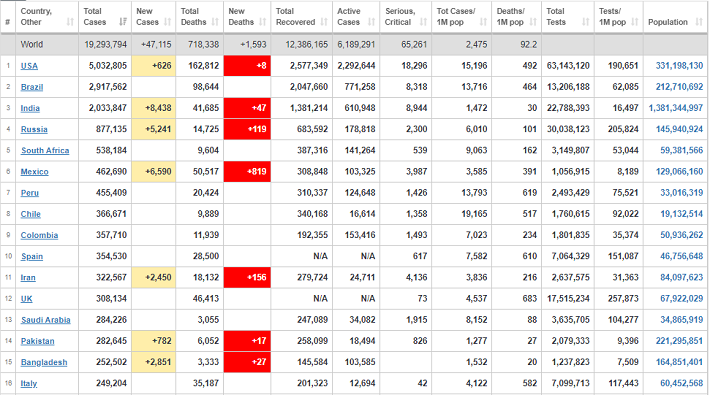Click Spain population 46,756,648 link
This screenshot has height=395, width=710.
(681, 256)
